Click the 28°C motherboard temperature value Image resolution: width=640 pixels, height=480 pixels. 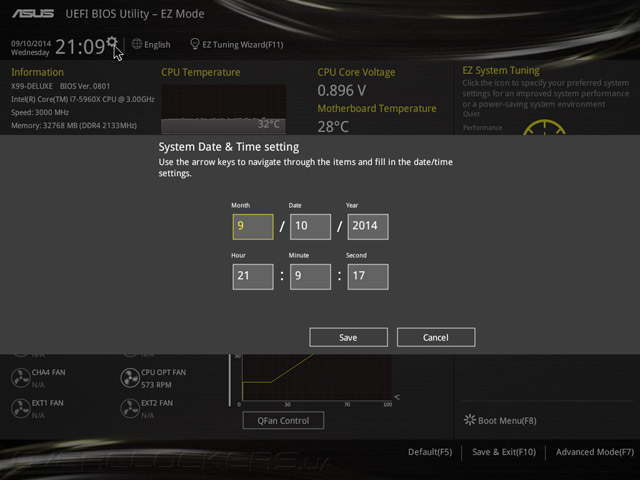click(333, 127)
